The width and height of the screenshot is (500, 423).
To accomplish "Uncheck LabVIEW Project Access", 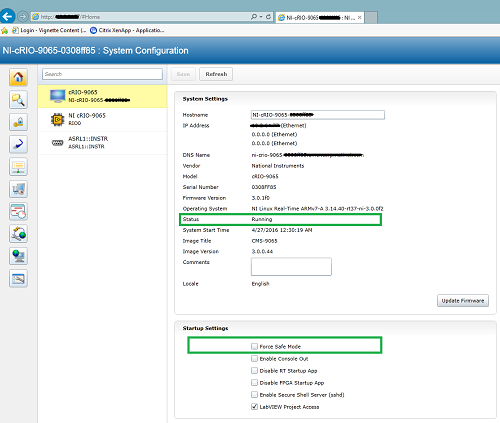I will click(x=254, y=407).
